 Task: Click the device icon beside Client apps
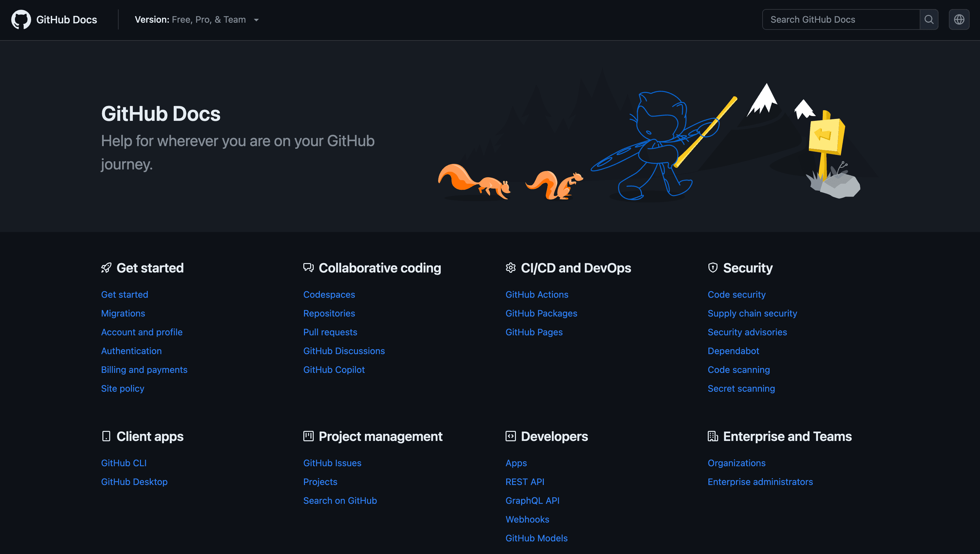[x=106, y=436]
